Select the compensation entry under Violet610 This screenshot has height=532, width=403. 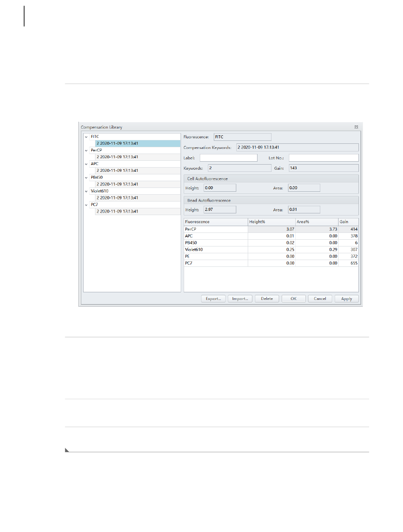pyautogui.click(x=138, y=198)
